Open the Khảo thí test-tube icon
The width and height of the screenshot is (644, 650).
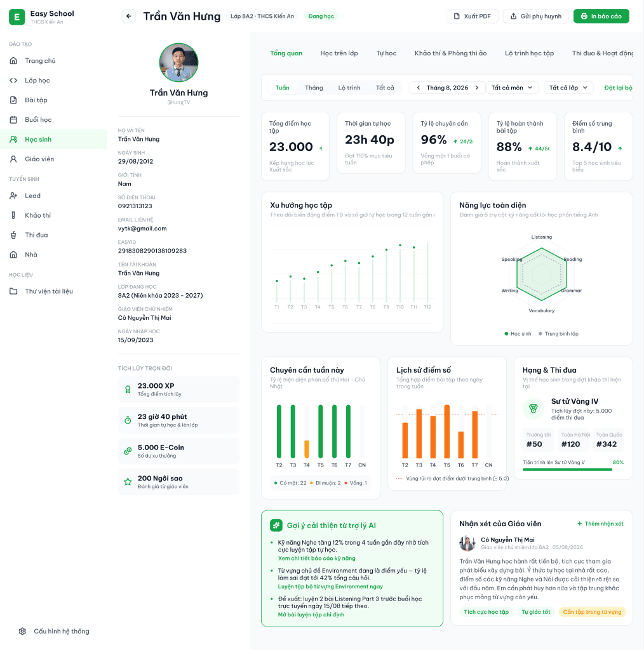pyautogui.click(x=14, y=215)
